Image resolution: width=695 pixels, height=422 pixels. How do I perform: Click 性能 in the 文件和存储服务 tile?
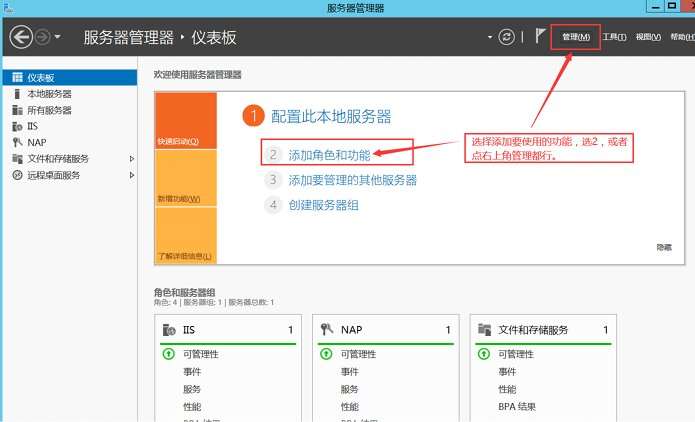[507, 389]
